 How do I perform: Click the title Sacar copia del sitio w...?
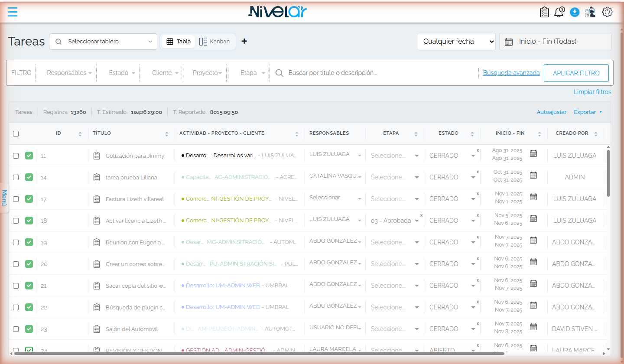point(136,286)
